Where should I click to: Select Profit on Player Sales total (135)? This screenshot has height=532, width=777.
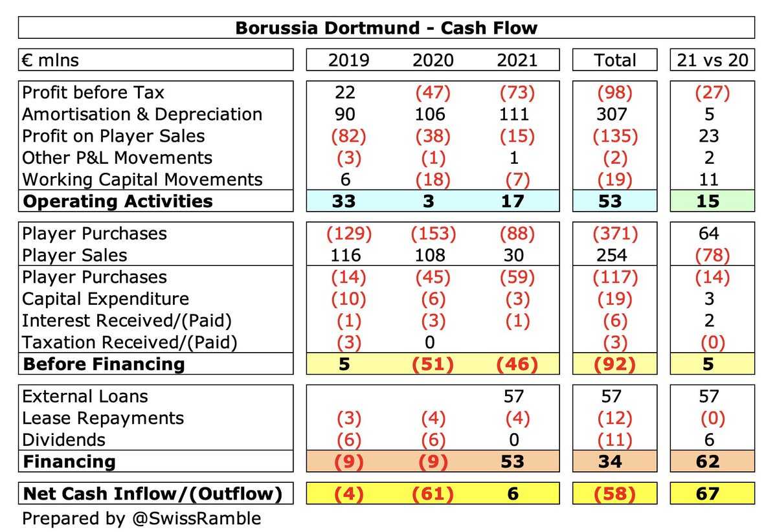pyautogui.click(x=616, y=136)
